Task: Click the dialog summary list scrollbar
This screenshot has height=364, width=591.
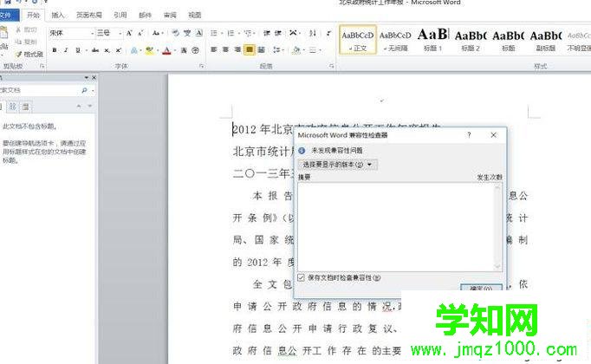Action: (497, 227)
